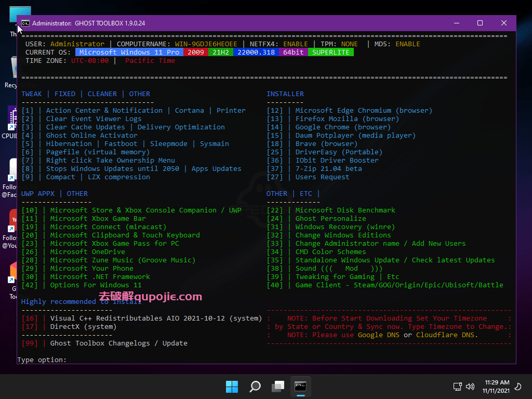Viewport: 532px width, 399px height.
Task: Open the moon notification icon in tray
Action: click(518, 387)
